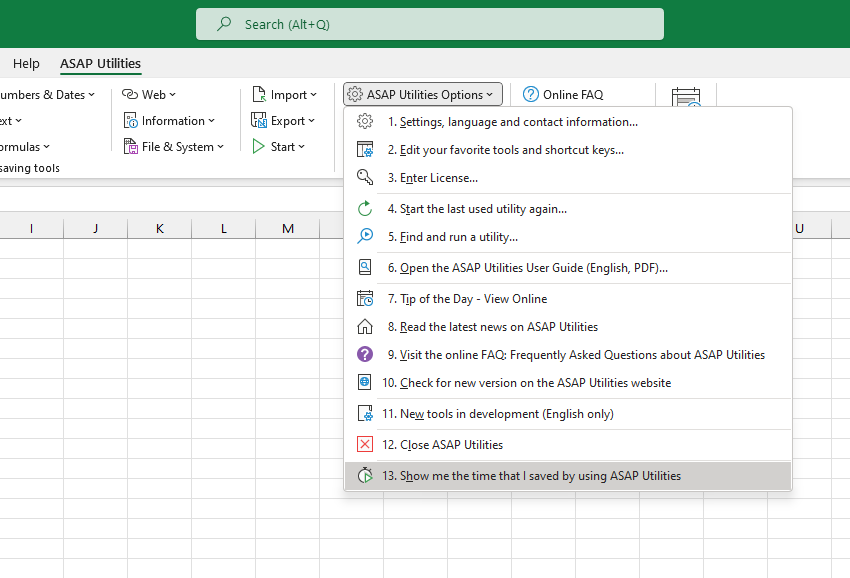Click the Web chain-link icon in ribbon
The image size is (850, 578).
click(x=130, y=94)
